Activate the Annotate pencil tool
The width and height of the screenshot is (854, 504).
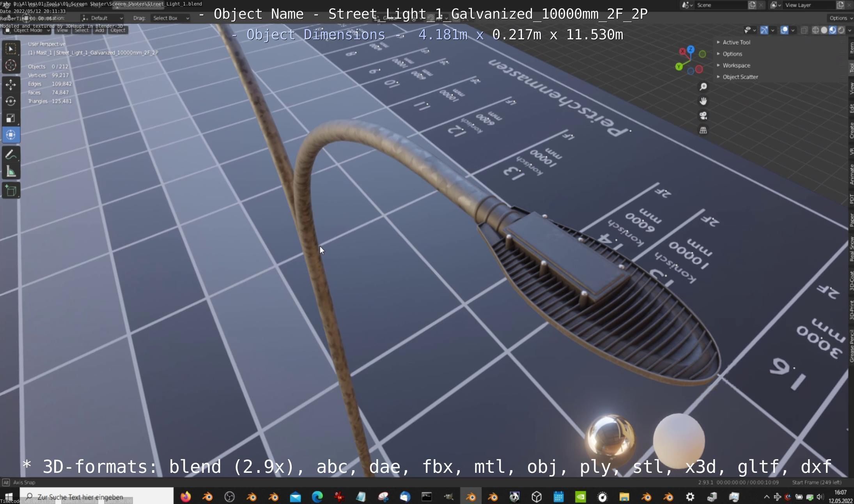(x=11, y=155)
